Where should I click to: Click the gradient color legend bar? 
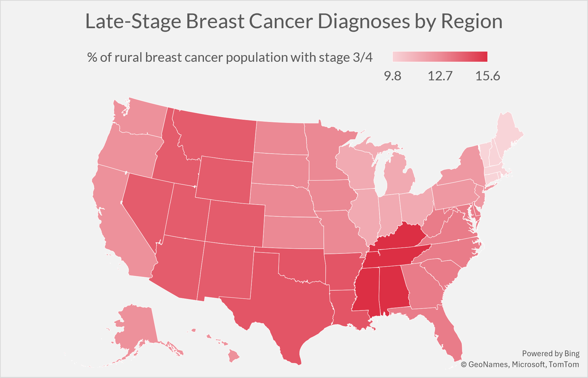click(x=440, y=57)
